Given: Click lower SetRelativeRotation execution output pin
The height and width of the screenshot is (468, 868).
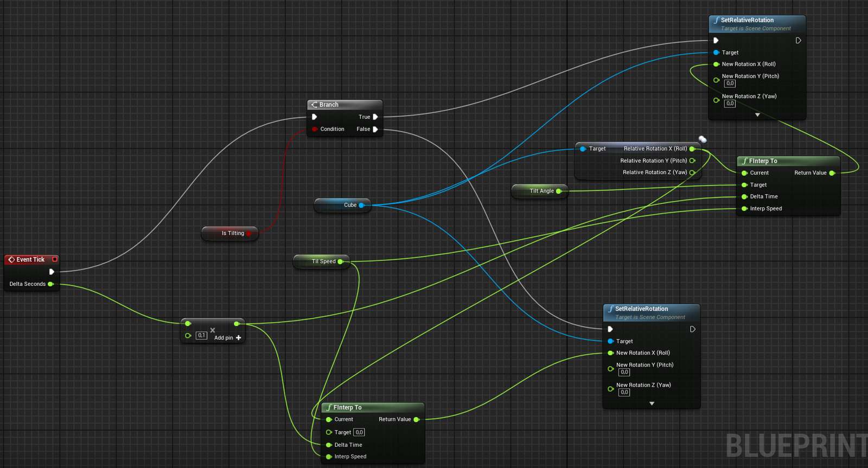Looking at the screenshot, I should (692, 329).
